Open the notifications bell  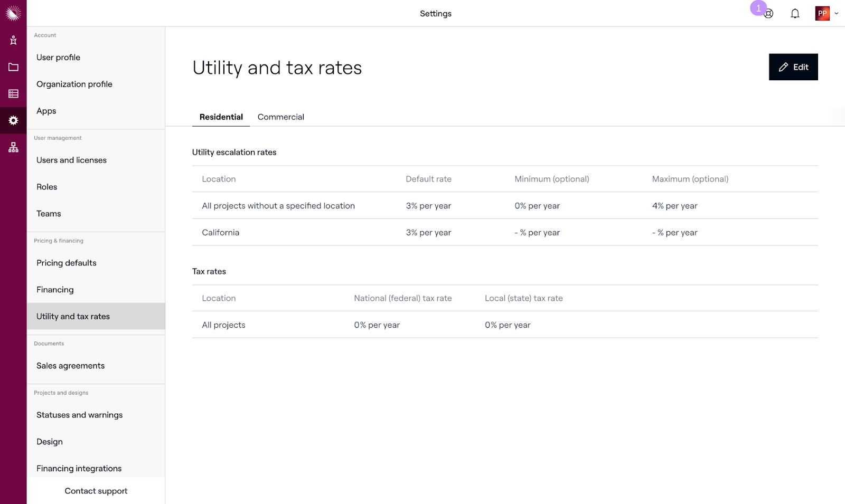(x=795, y=14)
